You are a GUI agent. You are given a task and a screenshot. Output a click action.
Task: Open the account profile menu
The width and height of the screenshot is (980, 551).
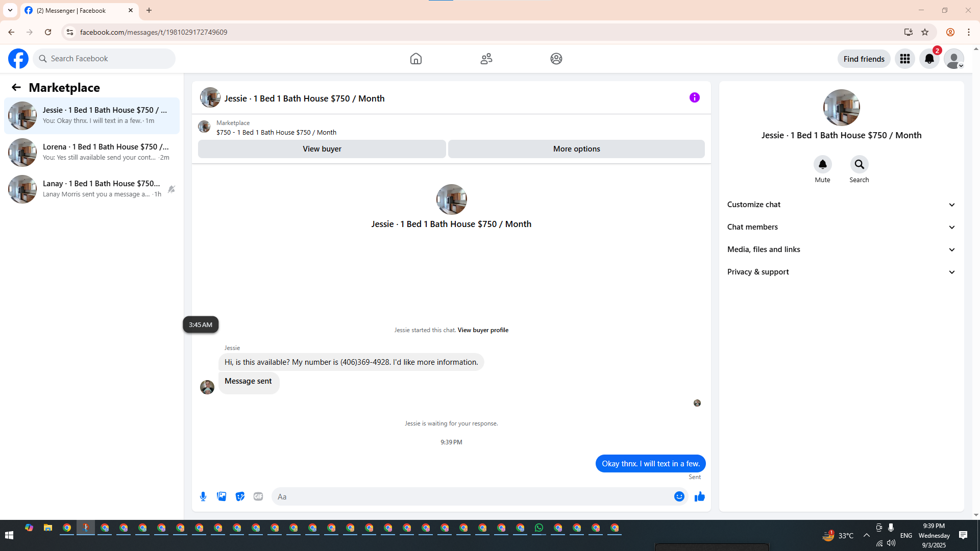954,59
